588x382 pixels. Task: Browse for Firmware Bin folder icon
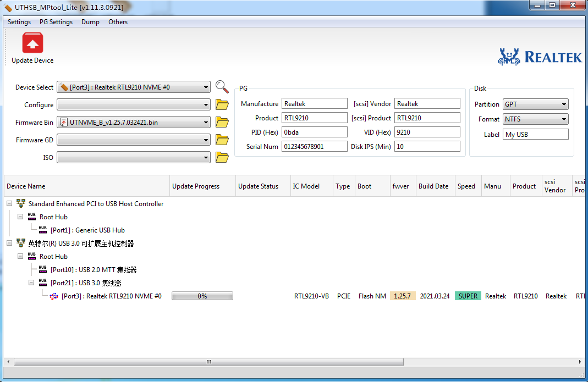(222, 122)
